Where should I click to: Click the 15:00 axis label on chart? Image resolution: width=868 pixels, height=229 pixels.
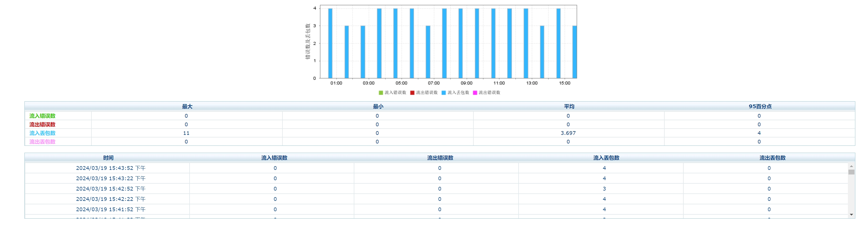[564, 83]
